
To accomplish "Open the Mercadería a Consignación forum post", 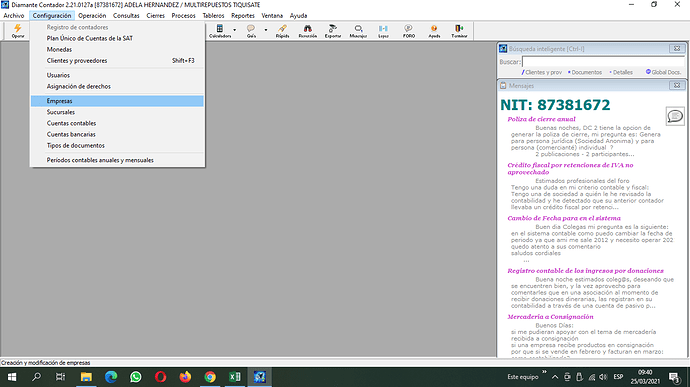I will [x=550, y=317].
